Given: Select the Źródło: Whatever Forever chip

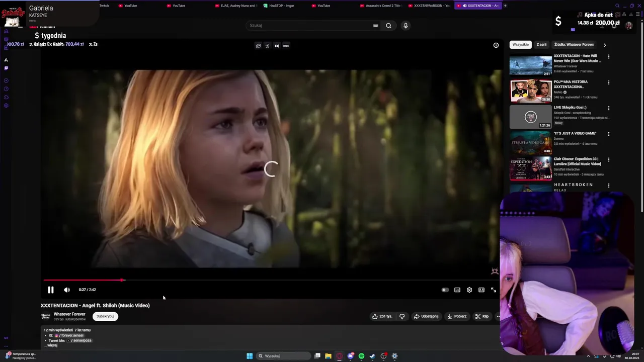Looking at the screenshot, I should click(x=574, y=44).
